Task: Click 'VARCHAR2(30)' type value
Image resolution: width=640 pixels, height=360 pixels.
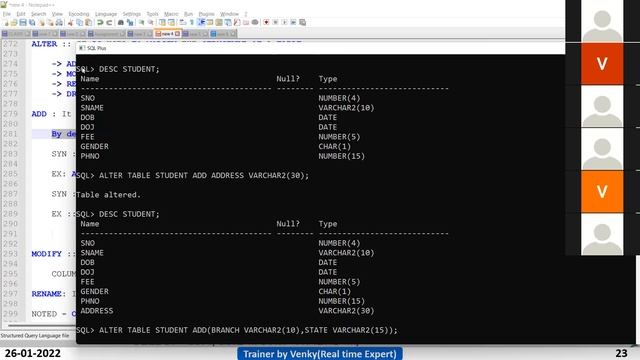Action: tap(346, 311)
